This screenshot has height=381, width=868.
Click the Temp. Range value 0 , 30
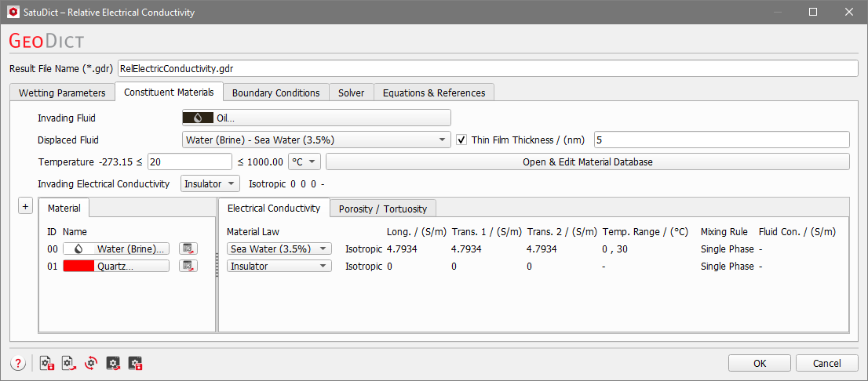click(x=615, y=249)
